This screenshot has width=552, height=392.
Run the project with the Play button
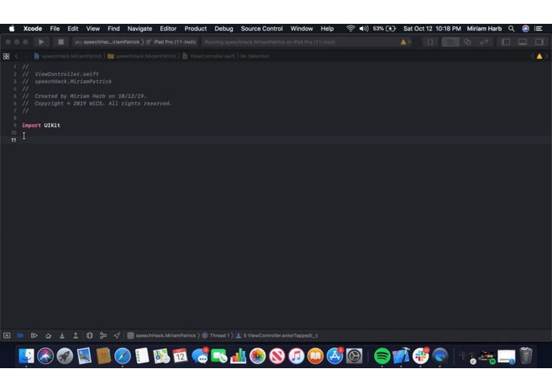tap(41, 42)
